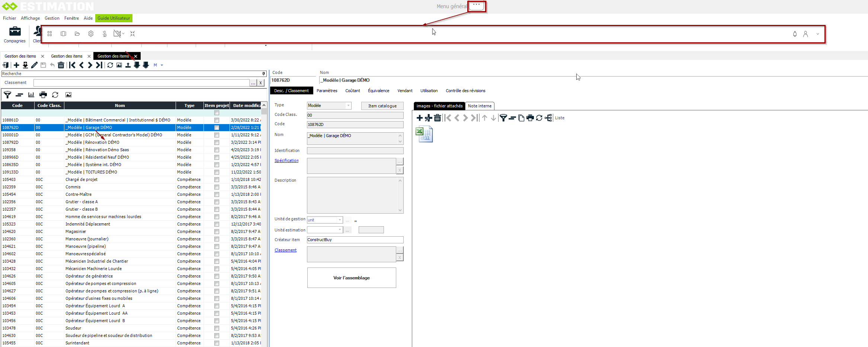The height and width of the screenshot is (347, 868).
Task: Add a new item with the plus icon
Action: tap(16, 65)
